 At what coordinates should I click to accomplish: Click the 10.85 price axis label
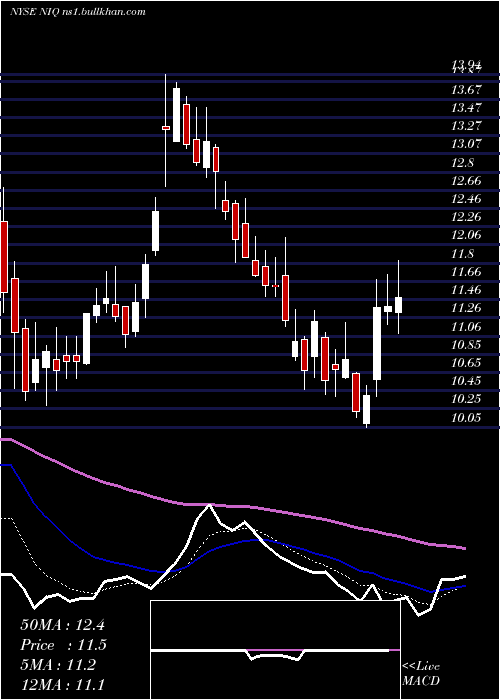pos(467,345)
